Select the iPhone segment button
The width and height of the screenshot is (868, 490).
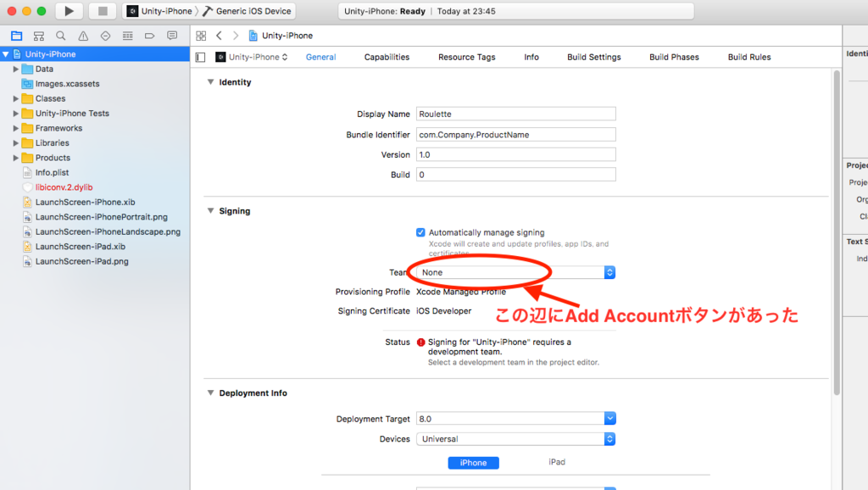(473, 463)
